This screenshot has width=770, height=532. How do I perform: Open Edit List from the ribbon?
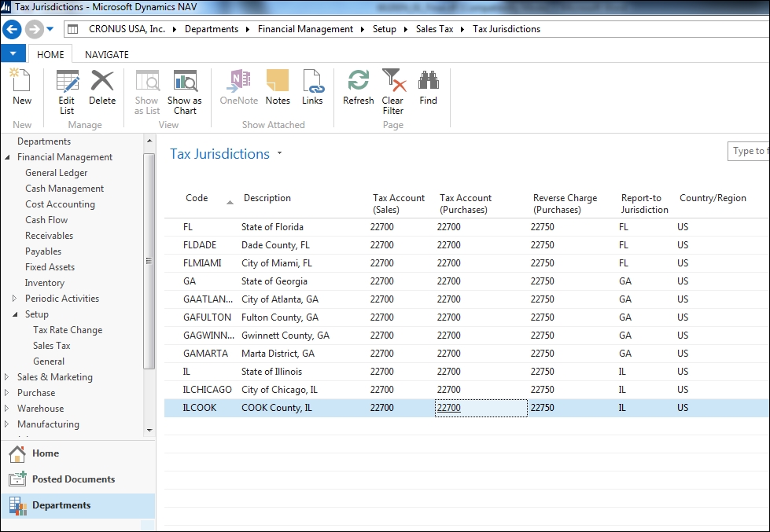(67, 91)
